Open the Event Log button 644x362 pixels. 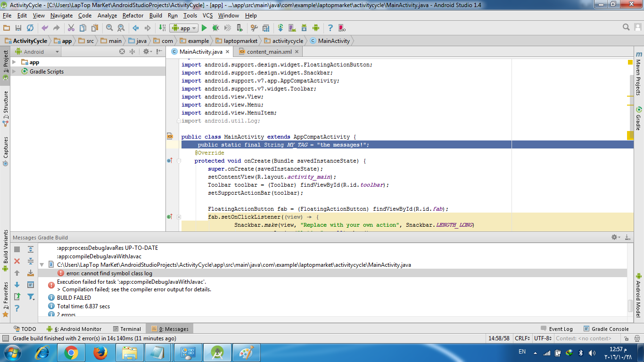pyautogui.click(x=556, y=329)
